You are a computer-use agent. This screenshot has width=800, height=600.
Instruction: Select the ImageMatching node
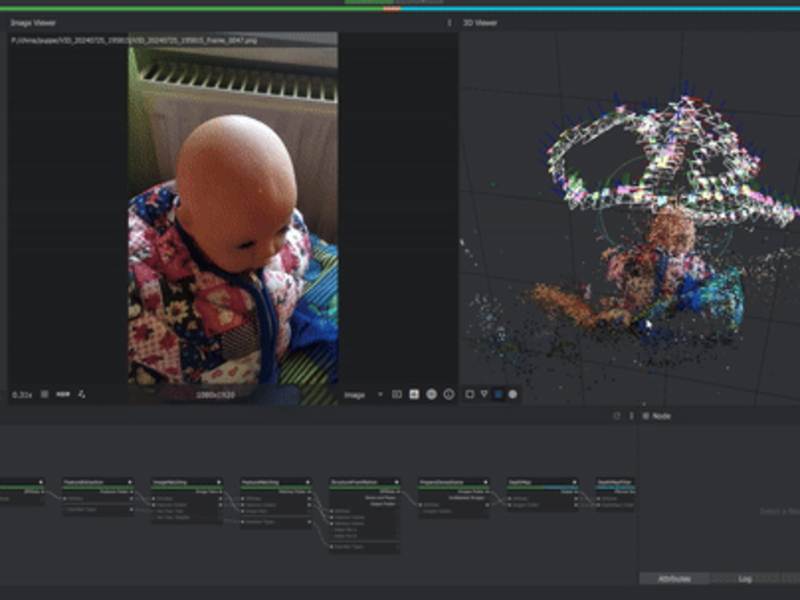point(187,500)
